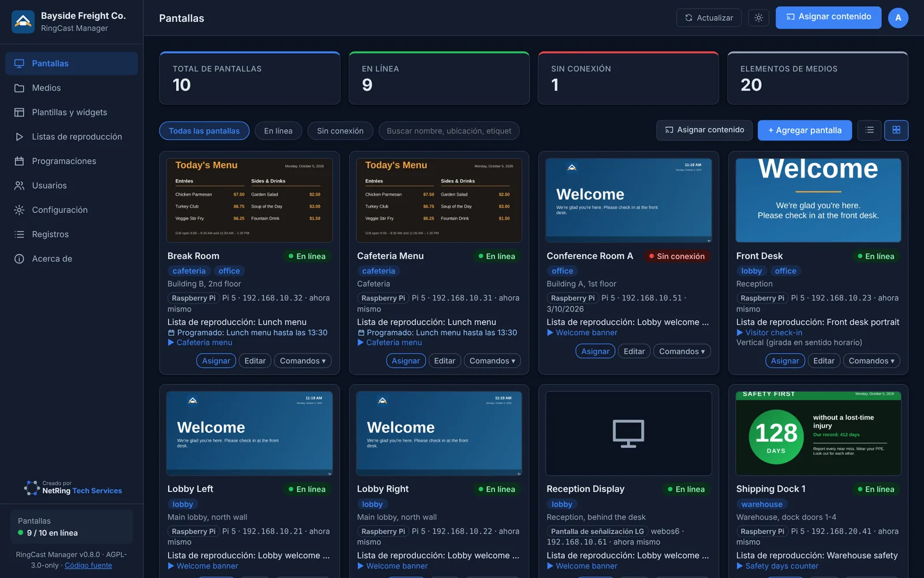Open Shipping Dock 1 safety thumbnail

(x=818, y=433)
